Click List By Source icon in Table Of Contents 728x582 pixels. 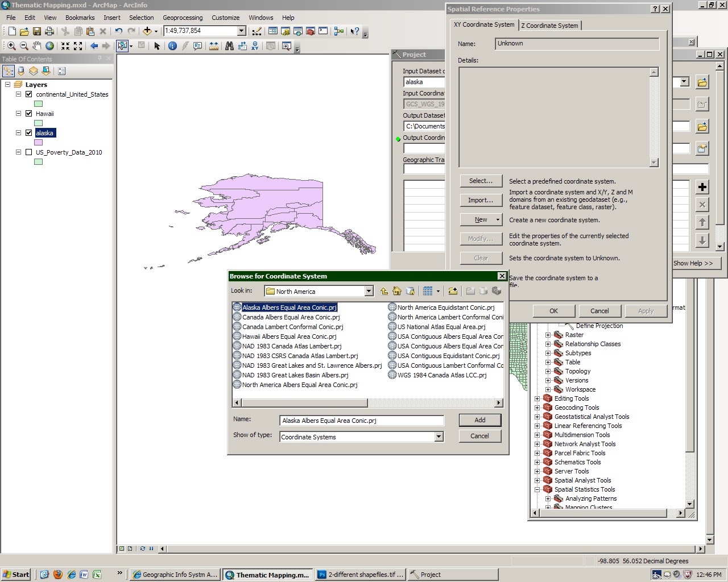(21, 71)
